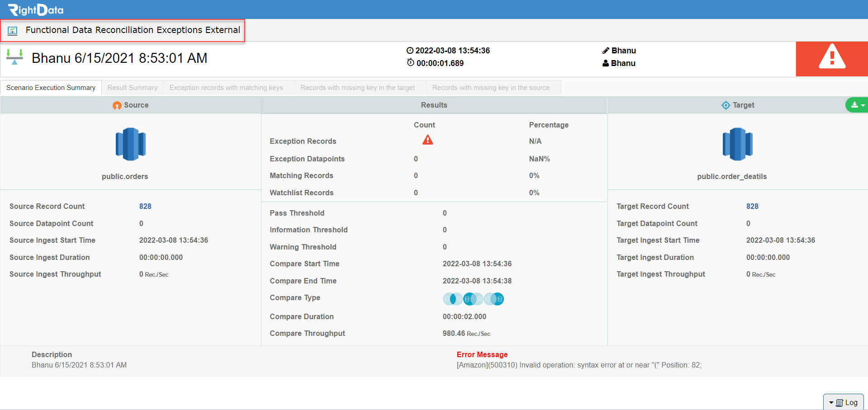
Task: Click the RightData logo
Action: coord(36,9)
